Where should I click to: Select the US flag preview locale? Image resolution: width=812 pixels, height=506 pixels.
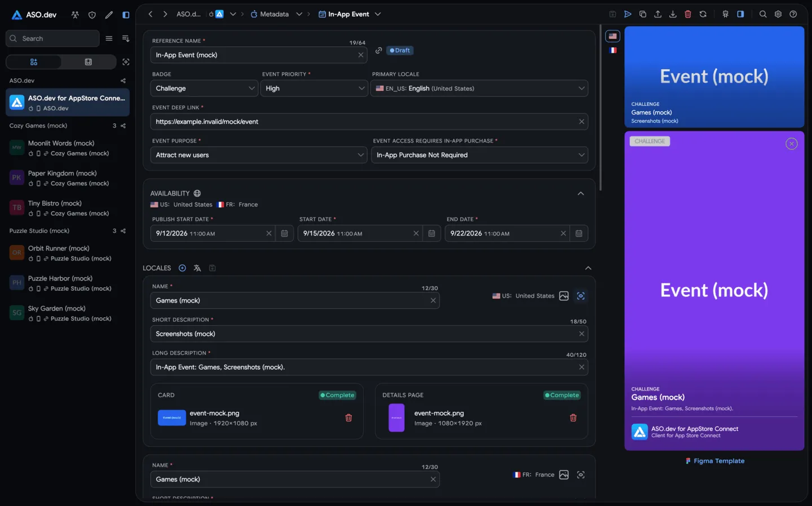coord(613,36)
